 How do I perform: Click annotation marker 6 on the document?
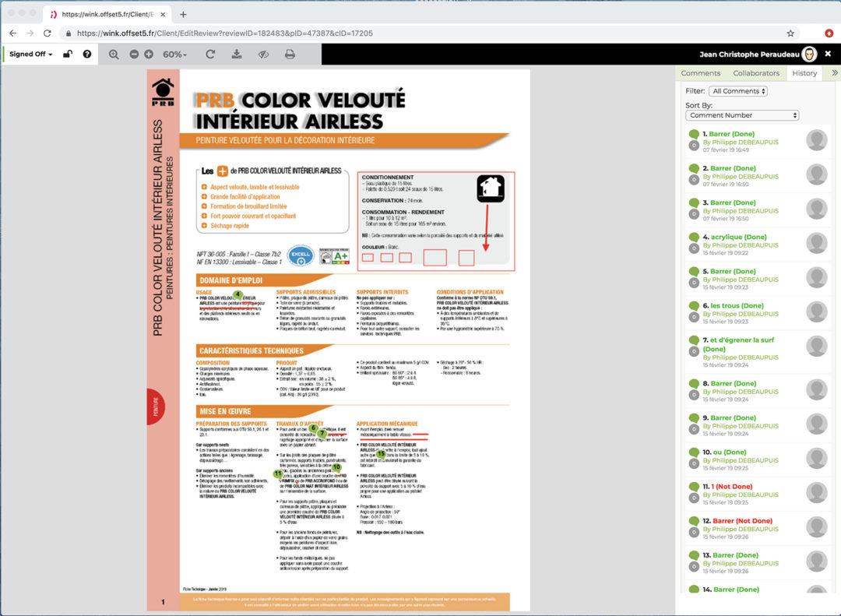(x=313, y=428)
